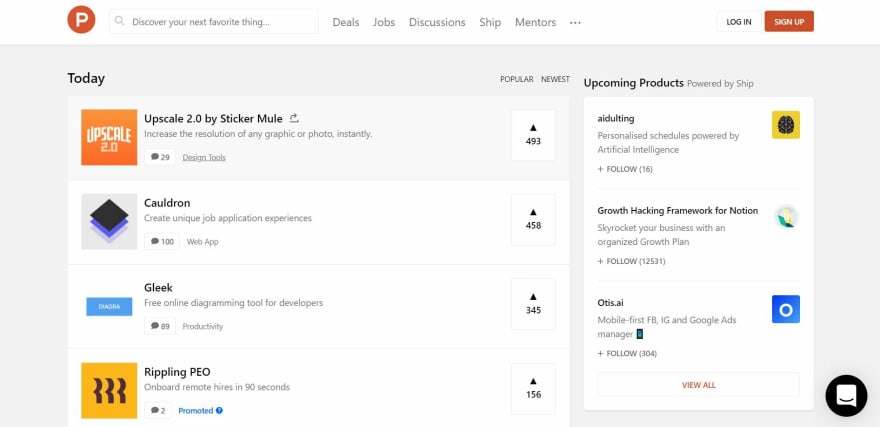Open the Web App category link
This screenshot has width=880, height=427.
tap(203, 242)
